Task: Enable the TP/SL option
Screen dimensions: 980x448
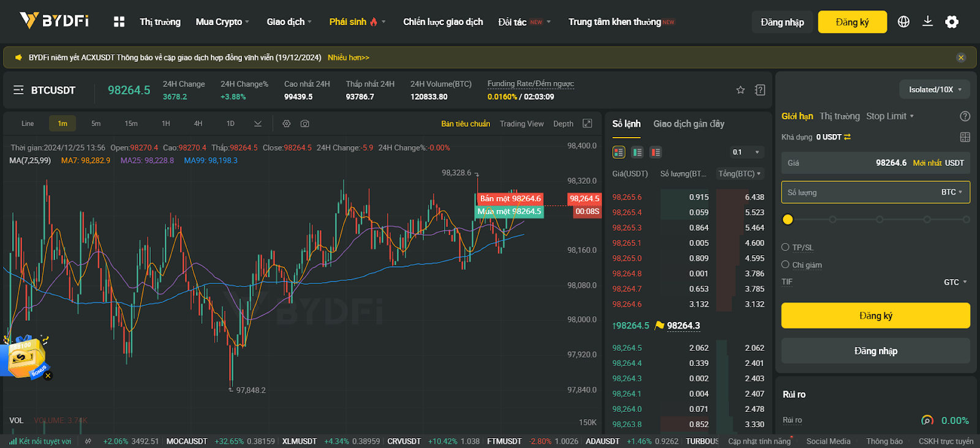Action: (x=785, y=247)
